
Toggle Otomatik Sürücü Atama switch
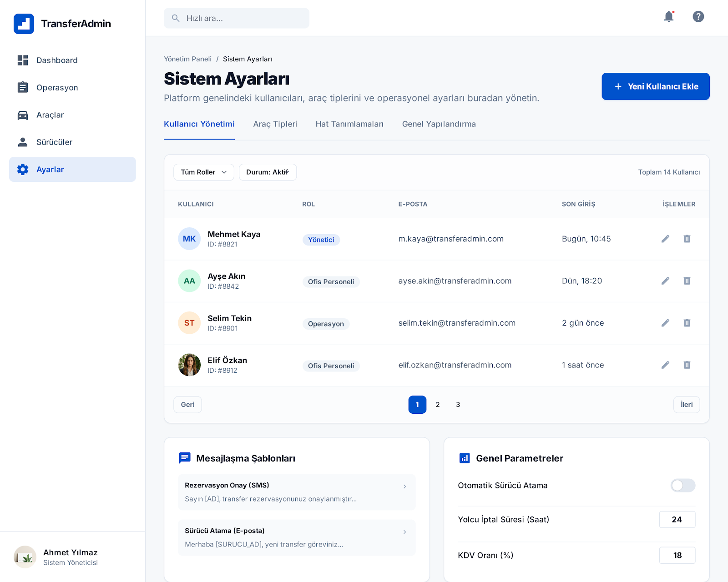coord(682,486)
